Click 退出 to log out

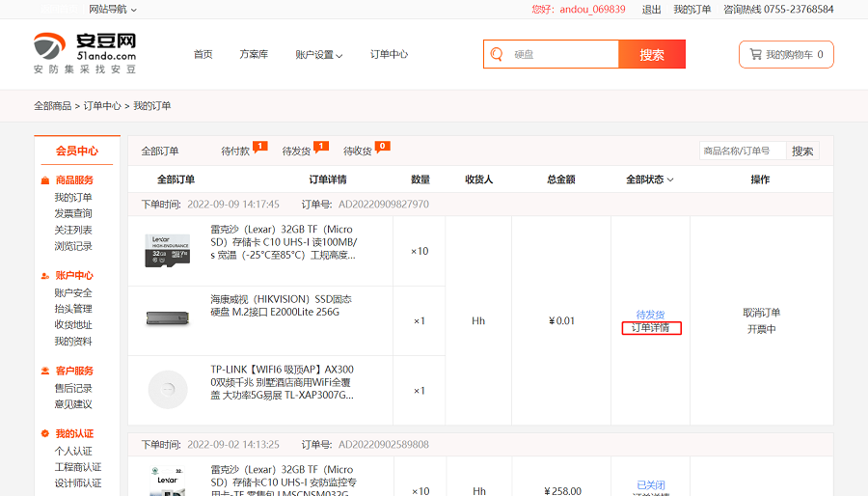coord(651,9)
